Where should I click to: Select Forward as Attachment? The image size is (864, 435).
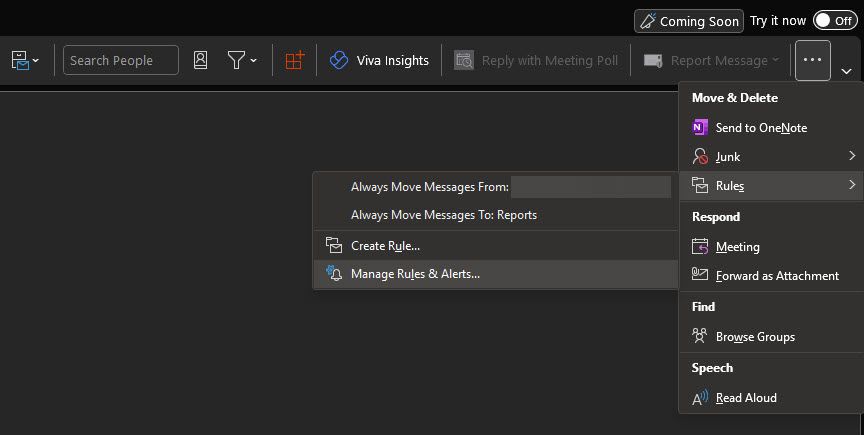pyautogui.click(x=776, y=276)
